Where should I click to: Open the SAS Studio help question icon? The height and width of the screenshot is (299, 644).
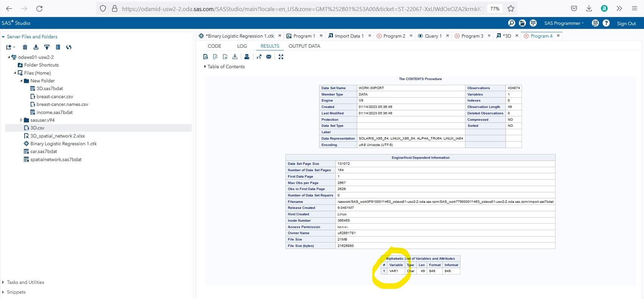point(606,23)
